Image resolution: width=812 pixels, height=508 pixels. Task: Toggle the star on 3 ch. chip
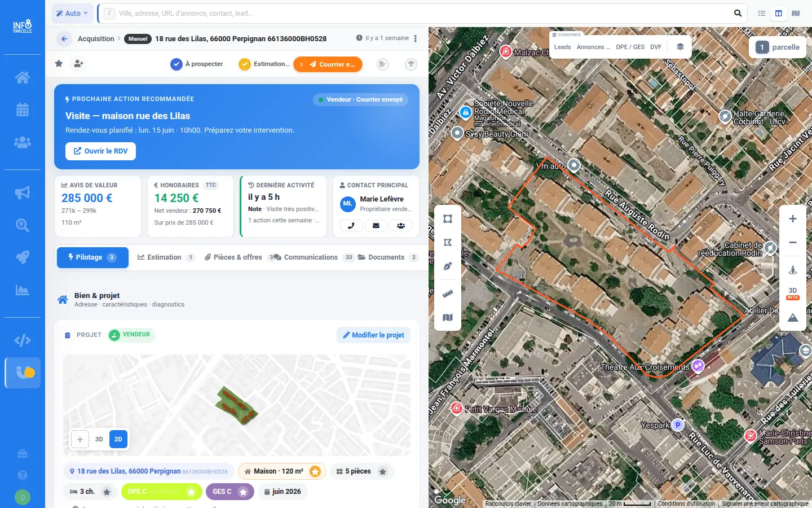[107, 492]
